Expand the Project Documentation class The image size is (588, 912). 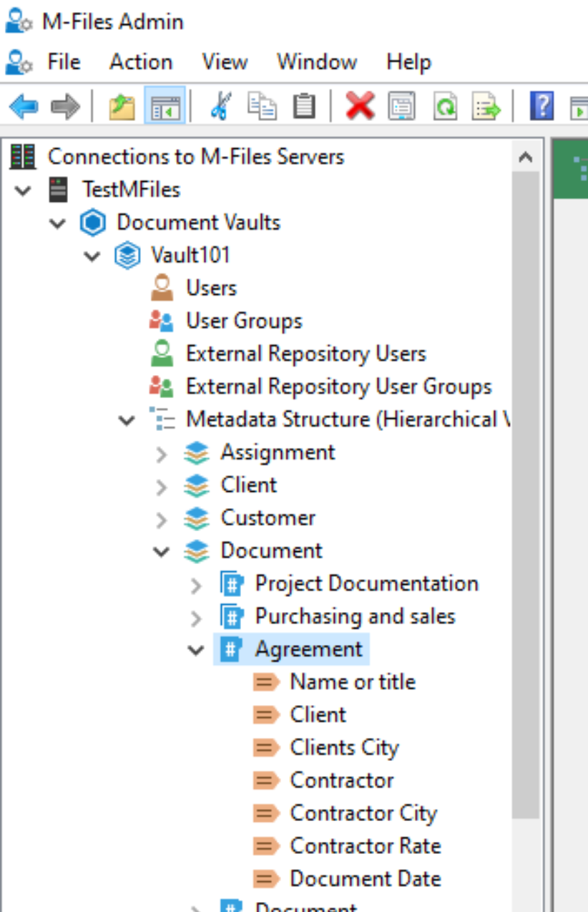(196, 586)
